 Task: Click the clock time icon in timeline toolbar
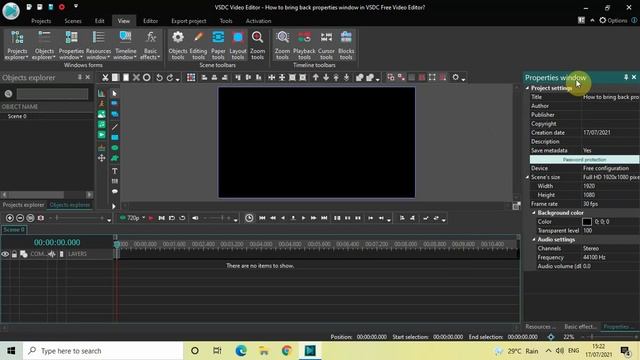tap(249, 218)
